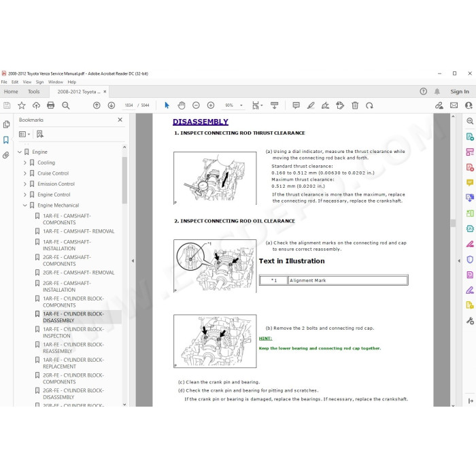Open the Window menu
Screen dimensions: 476x476
(x=56, y=82)
